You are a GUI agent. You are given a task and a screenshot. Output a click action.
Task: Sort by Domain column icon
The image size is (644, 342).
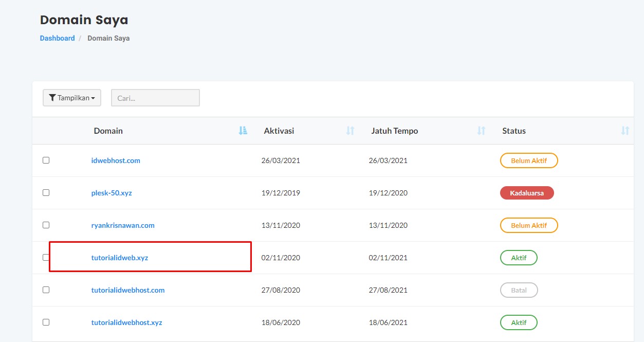coord(243,131)
